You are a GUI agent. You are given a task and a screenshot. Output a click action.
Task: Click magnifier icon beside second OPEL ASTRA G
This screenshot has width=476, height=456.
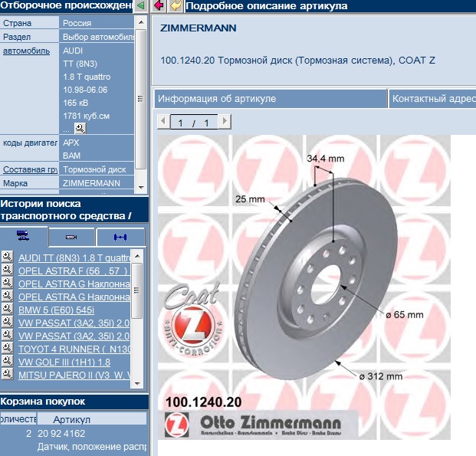pyautogui.click(x=8, y=296)
